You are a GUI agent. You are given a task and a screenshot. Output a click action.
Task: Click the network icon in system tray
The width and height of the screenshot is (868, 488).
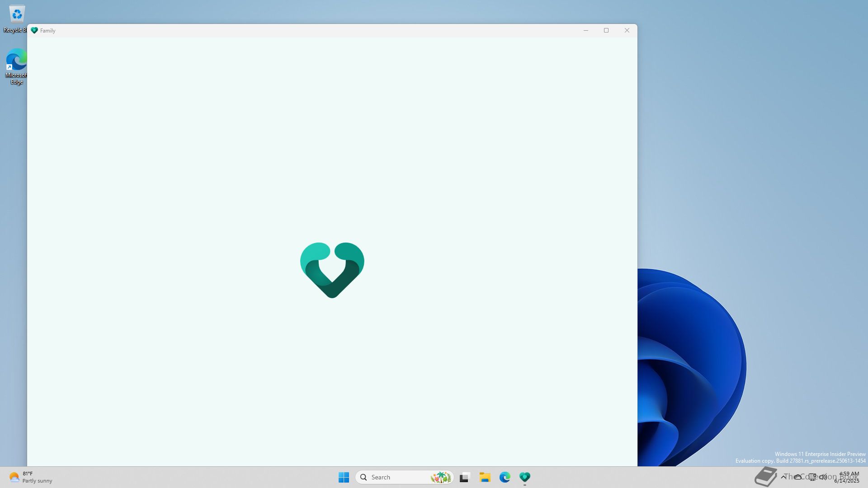(x=812, y=477)
